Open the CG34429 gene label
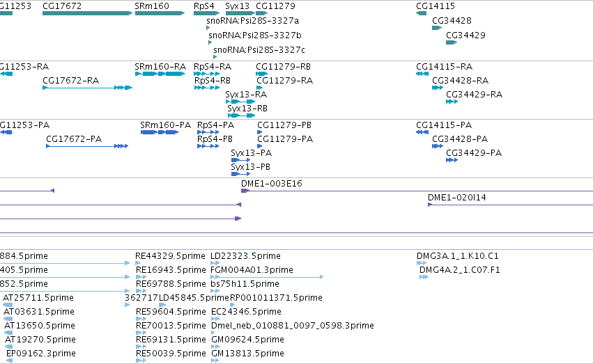 tap(465, 35)
